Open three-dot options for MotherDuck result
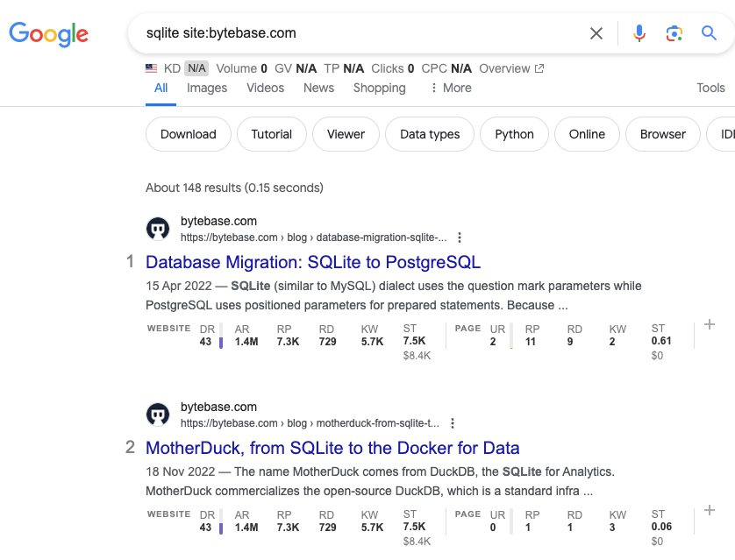Screen dimensions: 735x560 (x=453, y=423)
